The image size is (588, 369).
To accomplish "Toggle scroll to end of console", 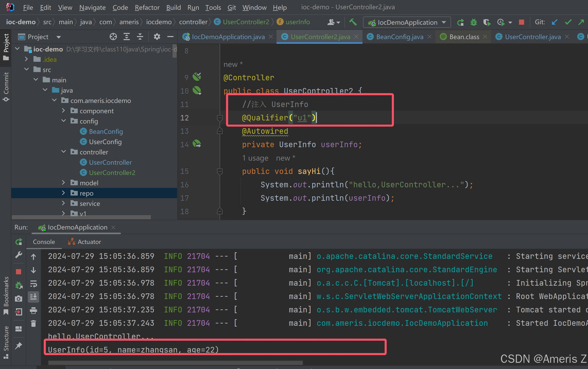I will 33,297.
